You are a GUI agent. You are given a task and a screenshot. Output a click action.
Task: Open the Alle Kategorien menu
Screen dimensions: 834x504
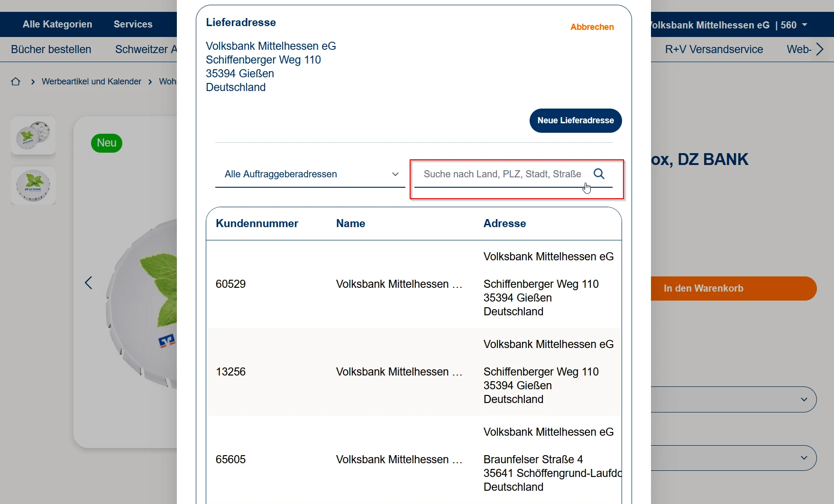pyautogui.click(x=57, y=24)
